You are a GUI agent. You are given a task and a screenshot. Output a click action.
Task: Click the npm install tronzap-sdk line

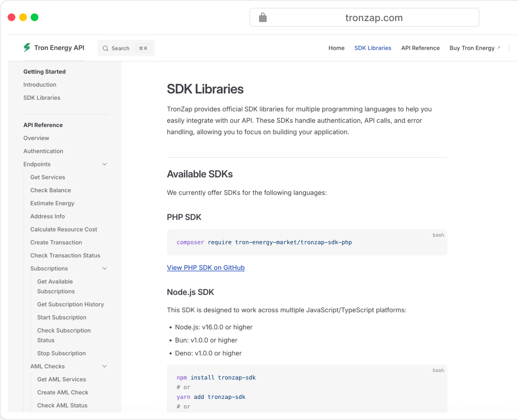[x=216, y=377]
